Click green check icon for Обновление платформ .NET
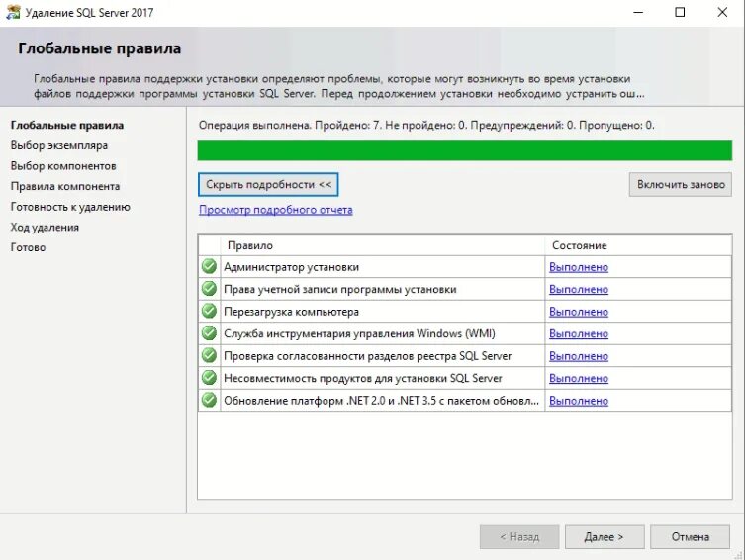This screenshot has width=745, height=560. pos(209,401)
